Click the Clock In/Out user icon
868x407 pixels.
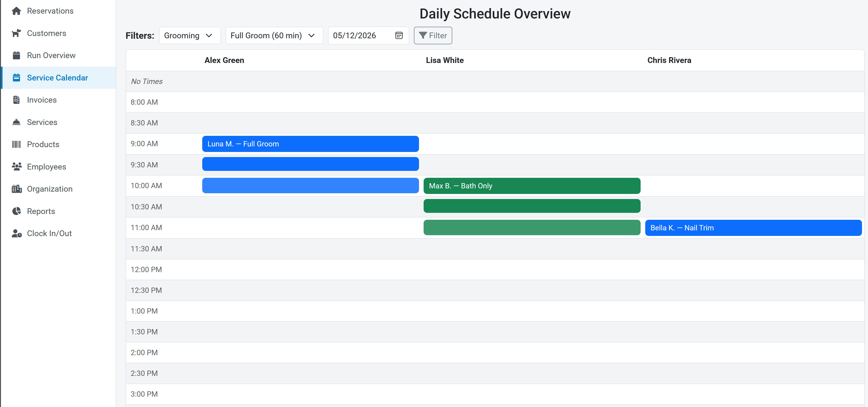click(17, 233)
